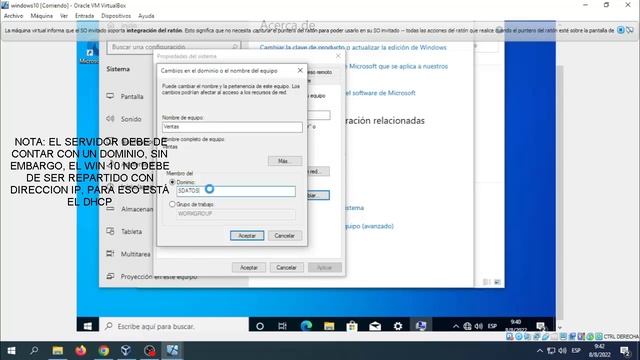
Task: Click the Buscar una configuración search box
Action: pos(174,47)
